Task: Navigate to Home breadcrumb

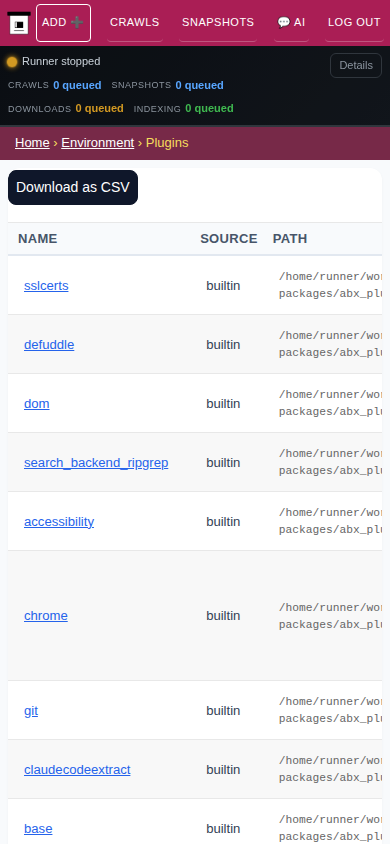Action: coord(32,143)
